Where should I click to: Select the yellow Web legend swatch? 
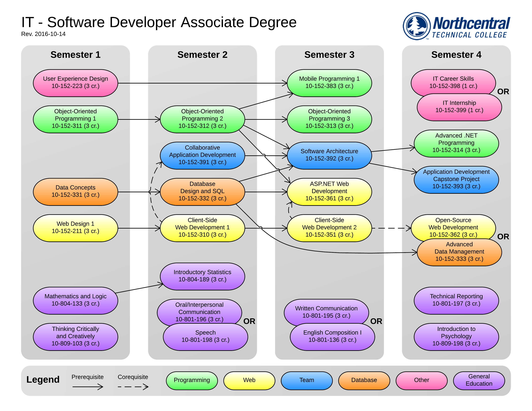(x=249, y=380)
